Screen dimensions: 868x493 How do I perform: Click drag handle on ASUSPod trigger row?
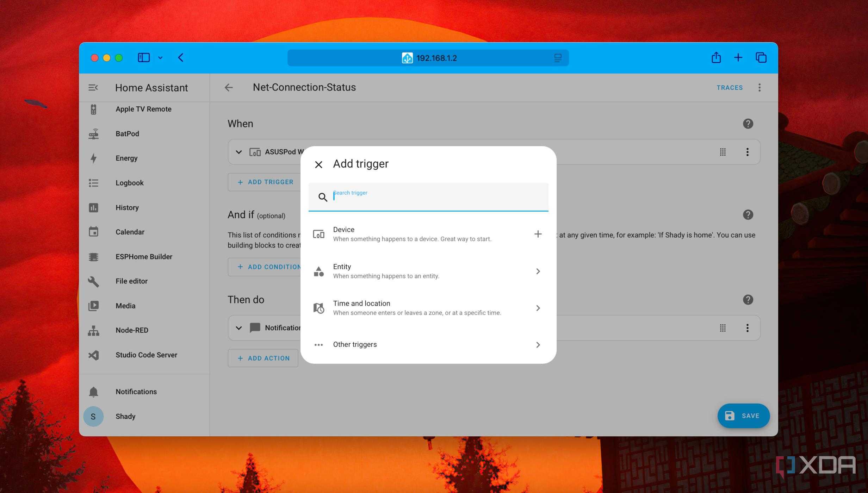click(723, 152)
